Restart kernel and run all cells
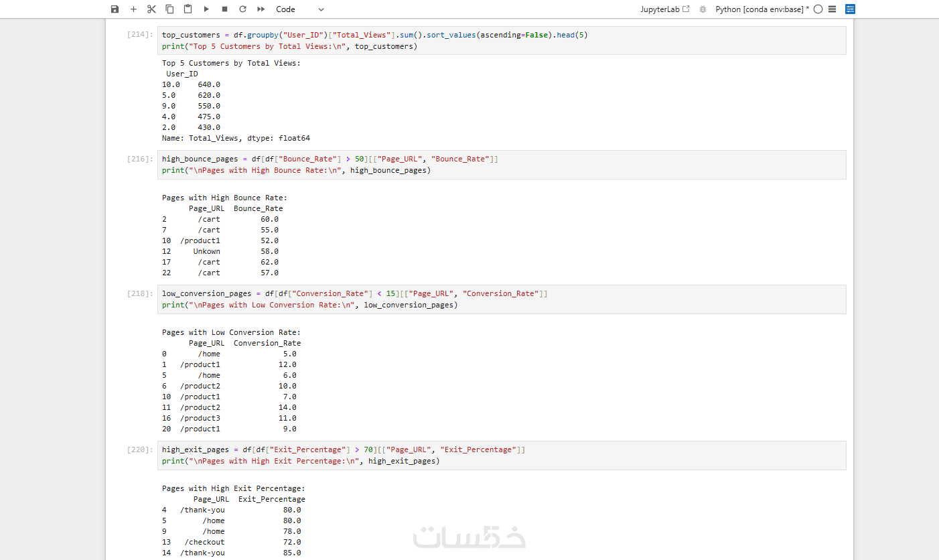 pos(261,9)
